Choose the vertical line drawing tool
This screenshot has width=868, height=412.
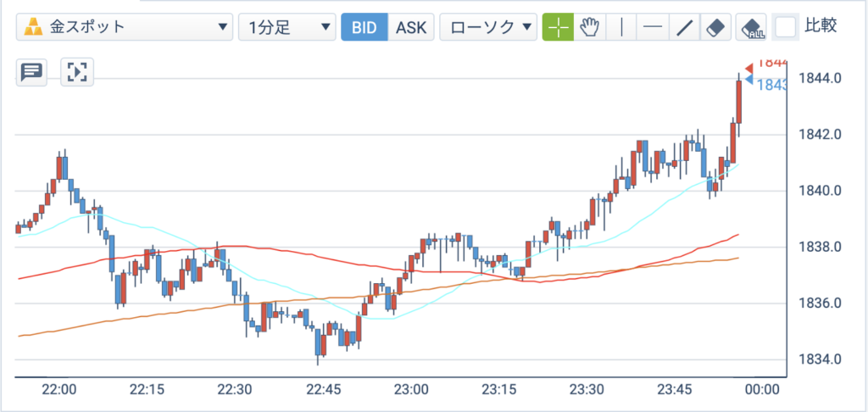[621, 27]
